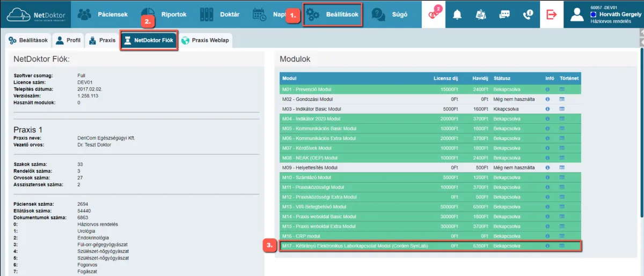Open history for M02 Gondozási Modul
Screen dimensions: 644x276
tap(562, 99)
